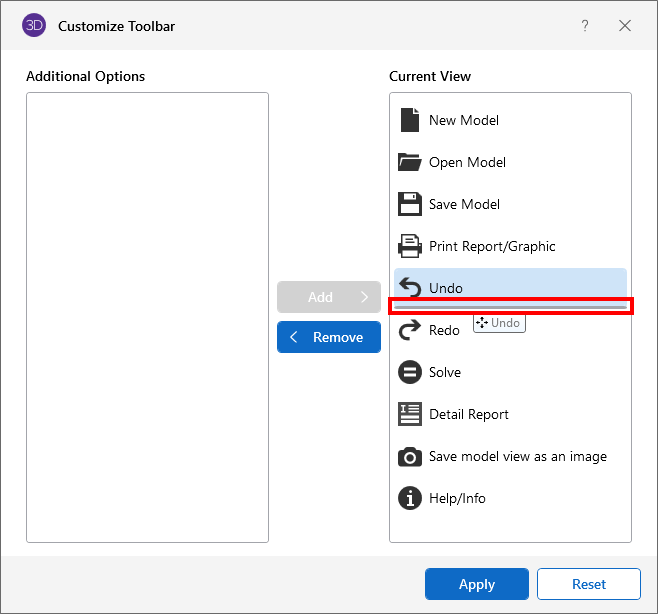658x614 pixels.
Task: Click the Undo arrow icon
Action: click(x=410, y=288)
